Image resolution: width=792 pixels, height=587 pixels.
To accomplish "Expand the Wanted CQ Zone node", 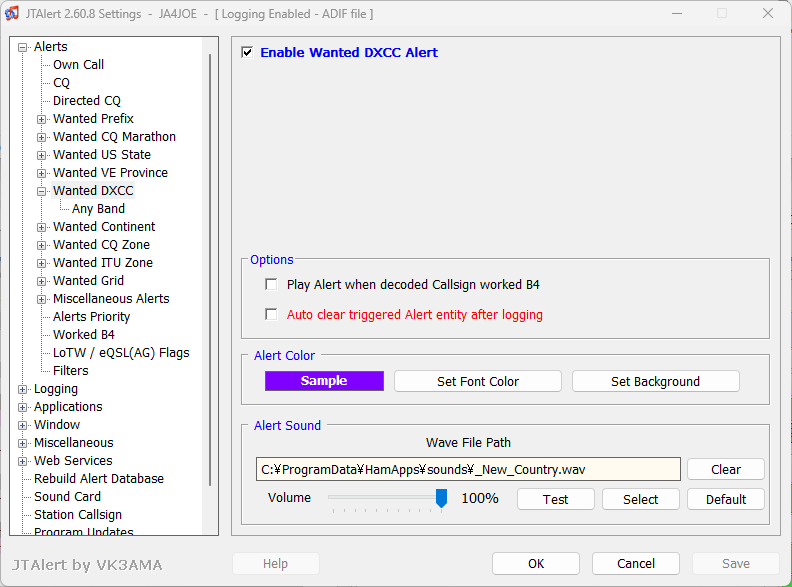I will coord(41,245).
